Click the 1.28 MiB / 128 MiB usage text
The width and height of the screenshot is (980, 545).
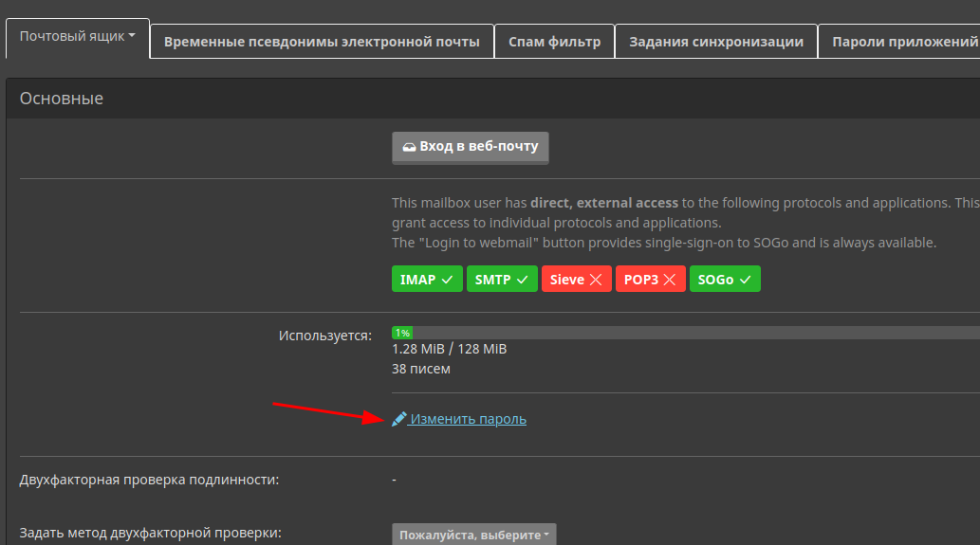tap(450, 349)
